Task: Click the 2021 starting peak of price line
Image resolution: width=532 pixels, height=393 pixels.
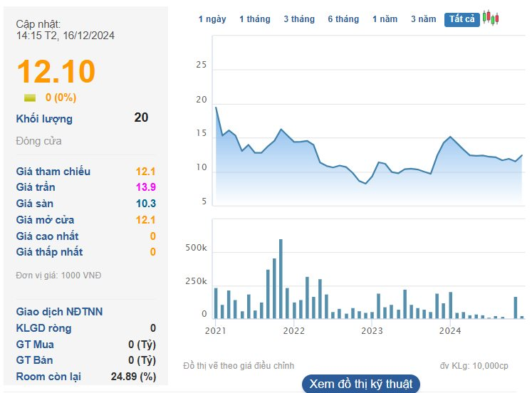Action: (216, 108)
